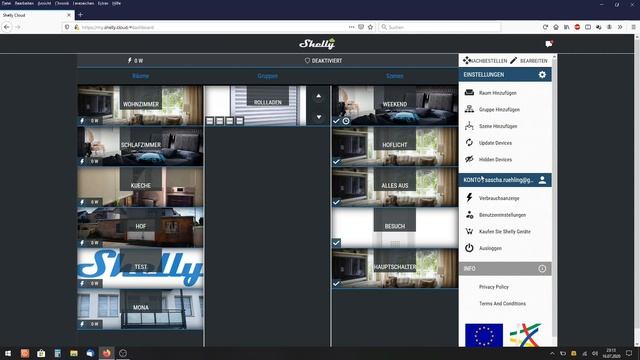
Task: Click the move arrows icon beside Nachbestellen
Action: (x=466, y=60)
